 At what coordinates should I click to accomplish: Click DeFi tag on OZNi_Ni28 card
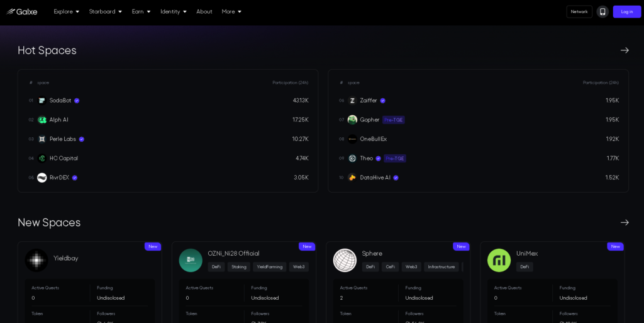[x=216, y=267]
